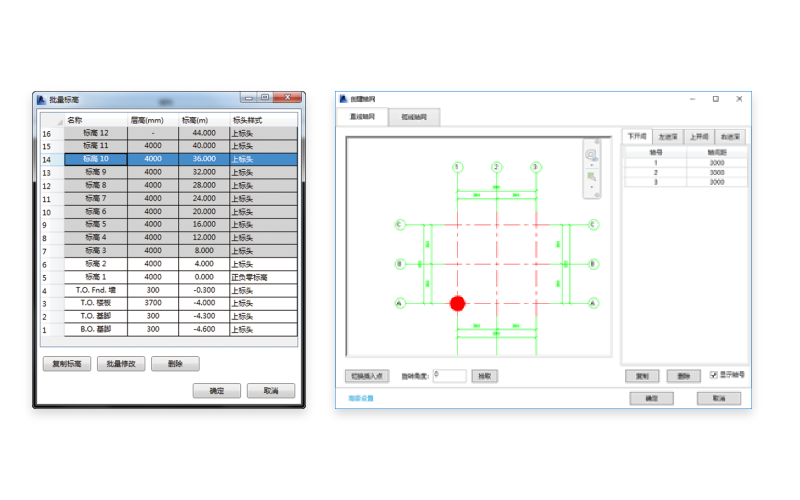
Task: Confirm the grid dialog with 确定
Action: tap(652, 398)
